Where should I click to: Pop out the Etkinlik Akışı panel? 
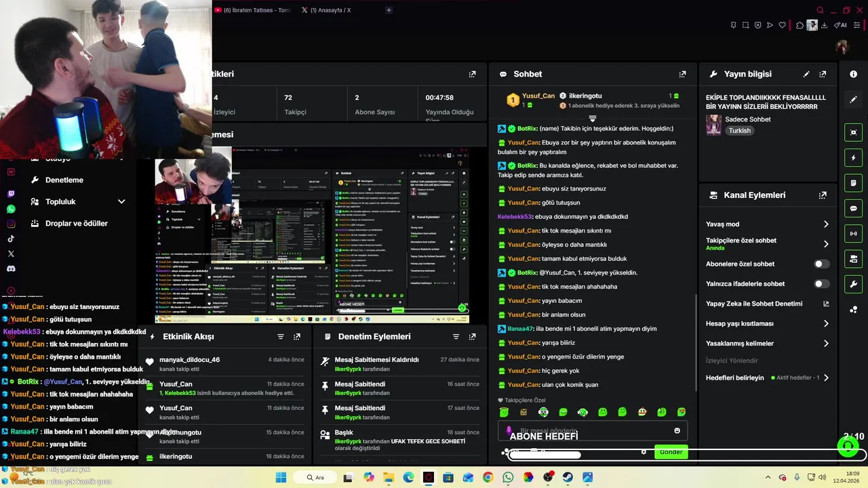tap(297, 336)
